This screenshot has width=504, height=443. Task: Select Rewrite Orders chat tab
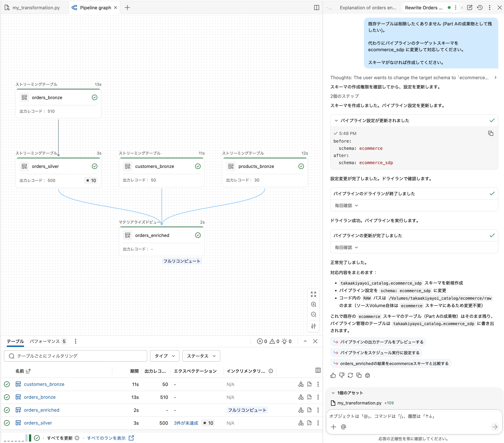pos(424,8)
